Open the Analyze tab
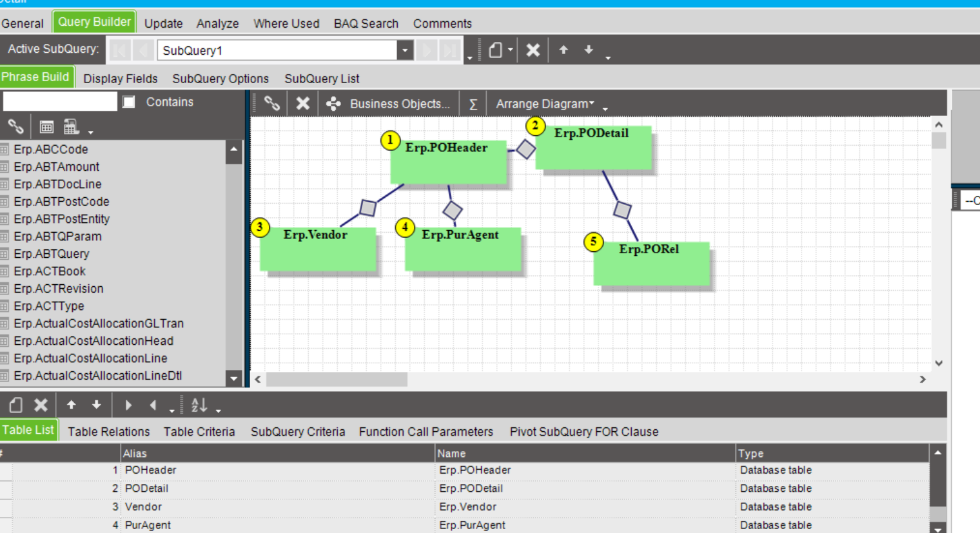 pos(217,24)
